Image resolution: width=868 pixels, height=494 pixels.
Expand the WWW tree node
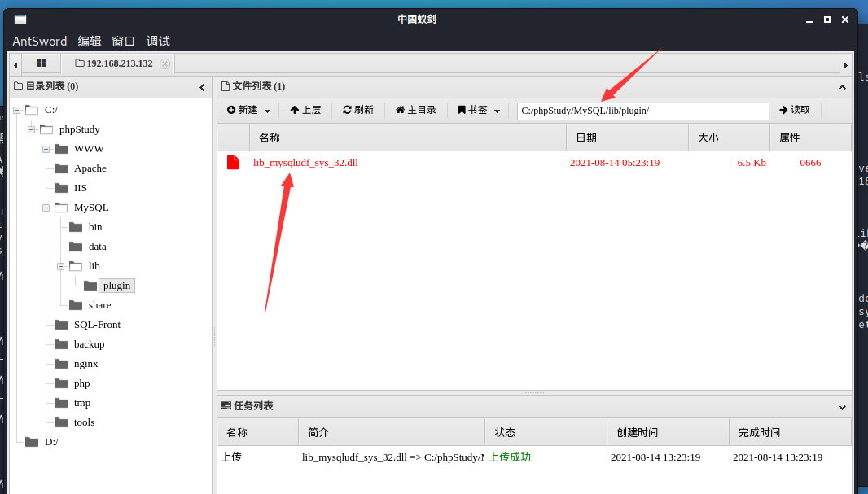46,149
